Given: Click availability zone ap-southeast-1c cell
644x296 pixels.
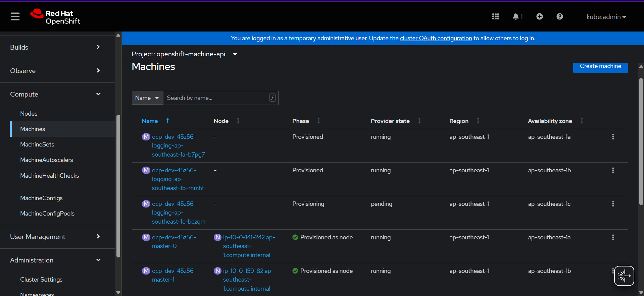Looking at the screenshot, I should click(549, 204).
